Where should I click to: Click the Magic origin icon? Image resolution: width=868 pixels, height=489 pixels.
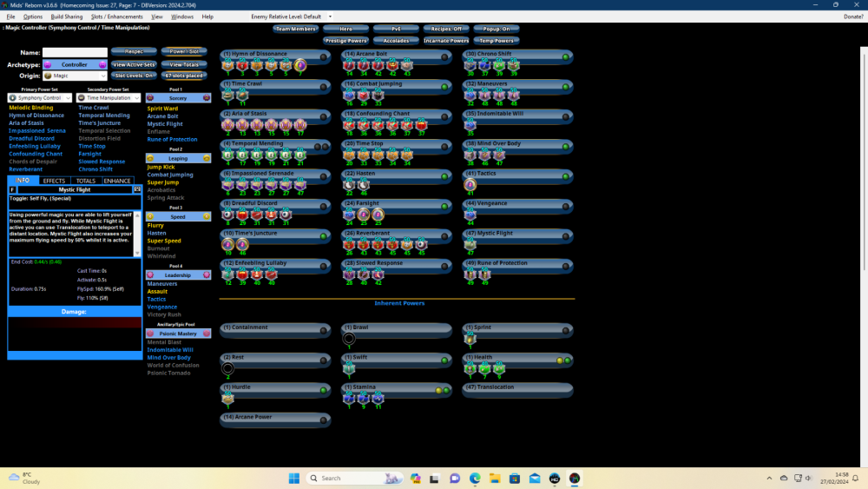[x=48, y=76]
